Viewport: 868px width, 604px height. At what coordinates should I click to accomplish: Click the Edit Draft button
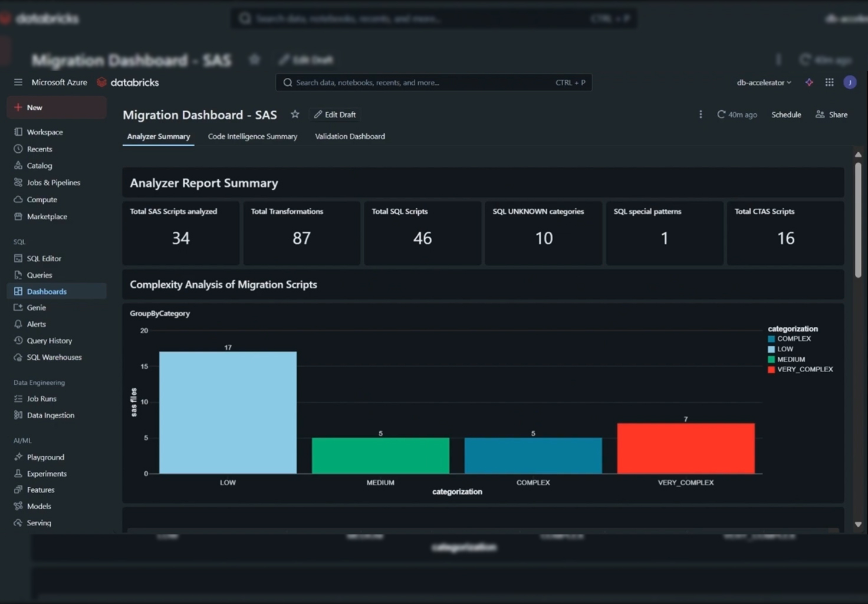point(334,114)
